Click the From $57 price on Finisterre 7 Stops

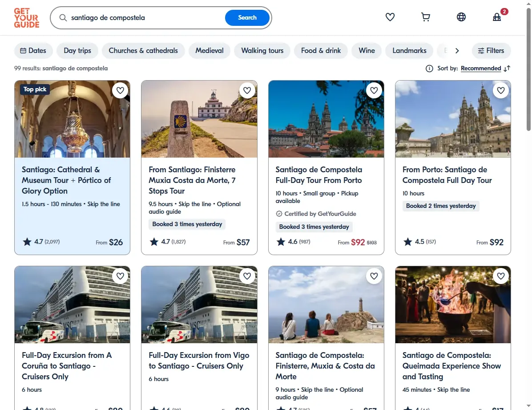(x=237, y=243)
